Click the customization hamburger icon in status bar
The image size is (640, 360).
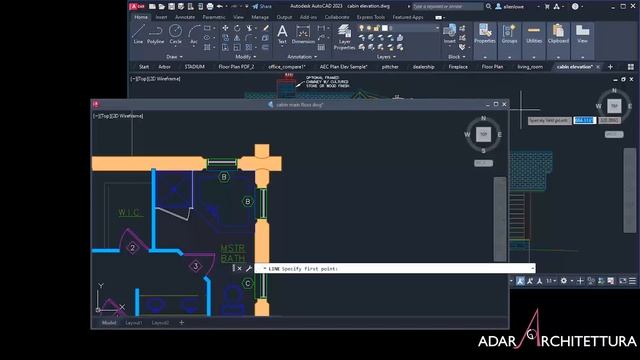tap(632, 281)
